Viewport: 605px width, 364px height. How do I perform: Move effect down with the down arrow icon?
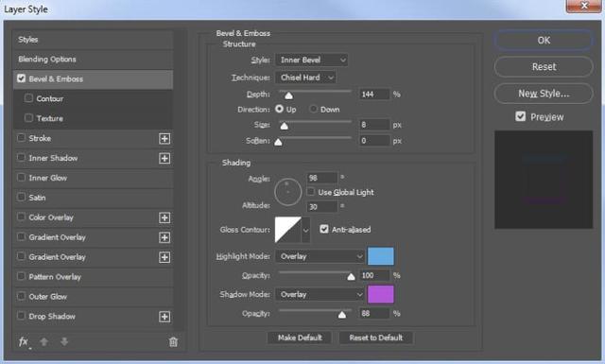click(64, 341)
